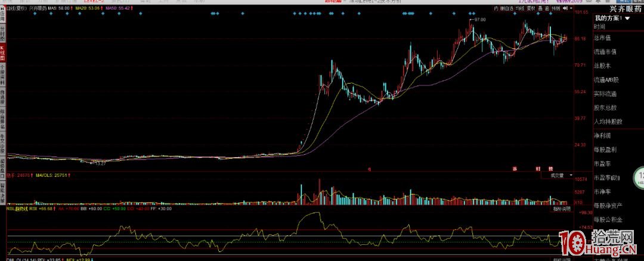Click the speaker arrow icon in chart toolbar
This screenshot has width=644, height=261.
(x=565, y=8)
